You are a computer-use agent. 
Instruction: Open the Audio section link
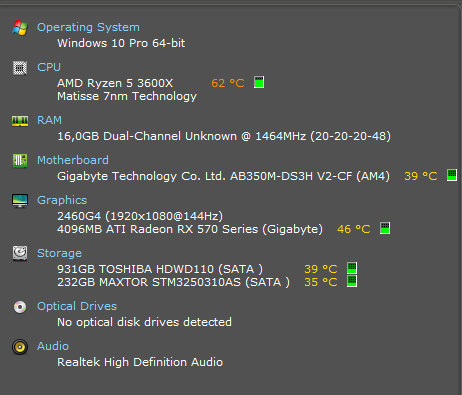53,346
